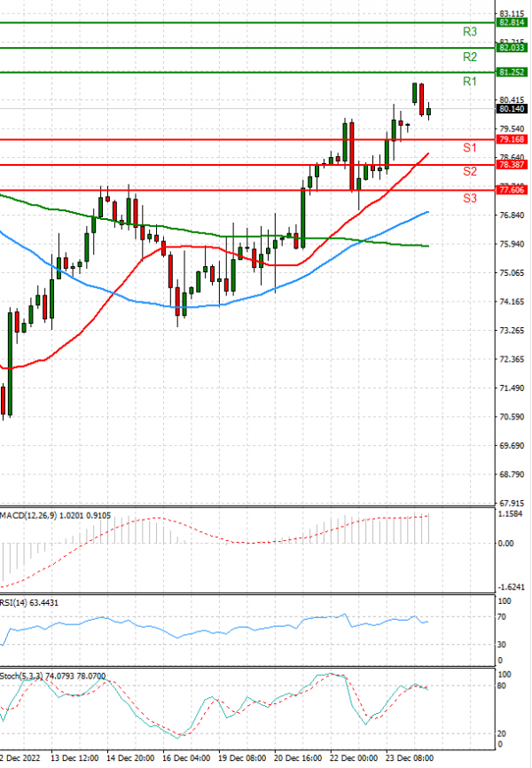This screenshot has width=532, height=768.
Task: Select the 77.606 support price tag
Action: pos(512,190)
